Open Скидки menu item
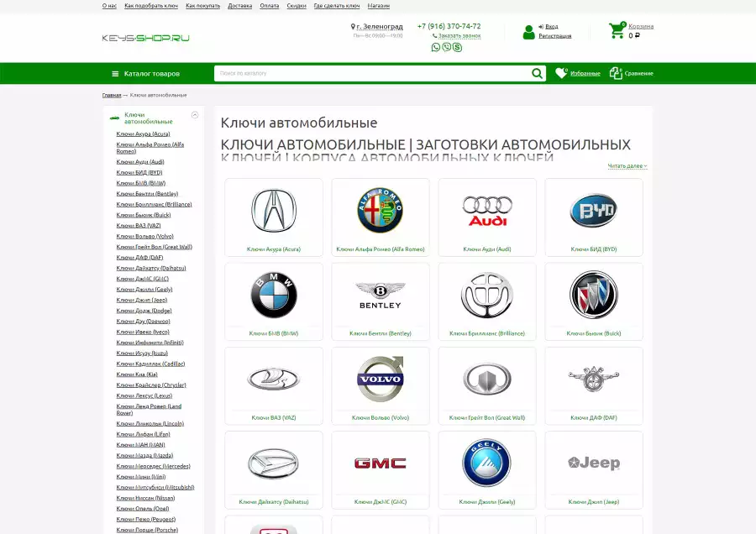The width and height of the screenshot is (756, 534). [x=297, y=6]
